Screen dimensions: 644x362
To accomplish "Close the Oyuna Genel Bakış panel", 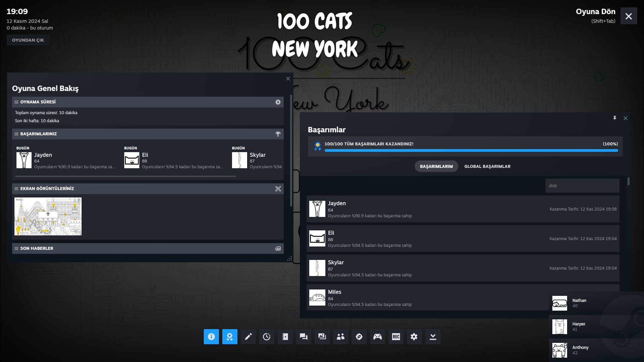I will [x=288, y=79].
